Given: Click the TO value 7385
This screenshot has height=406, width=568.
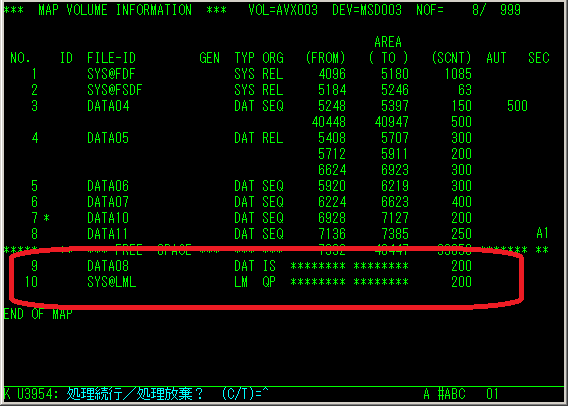Looking at the screenshot, I should (395, 234).
